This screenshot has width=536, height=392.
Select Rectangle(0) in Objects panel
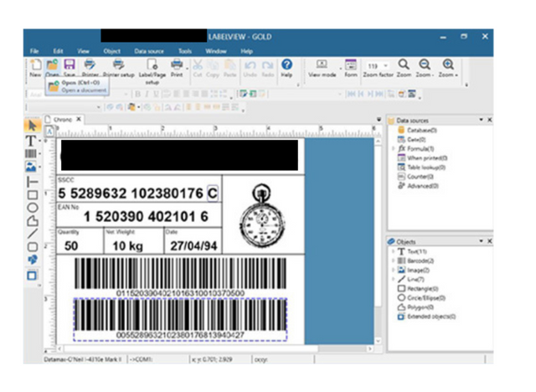(x=418, y=288)
